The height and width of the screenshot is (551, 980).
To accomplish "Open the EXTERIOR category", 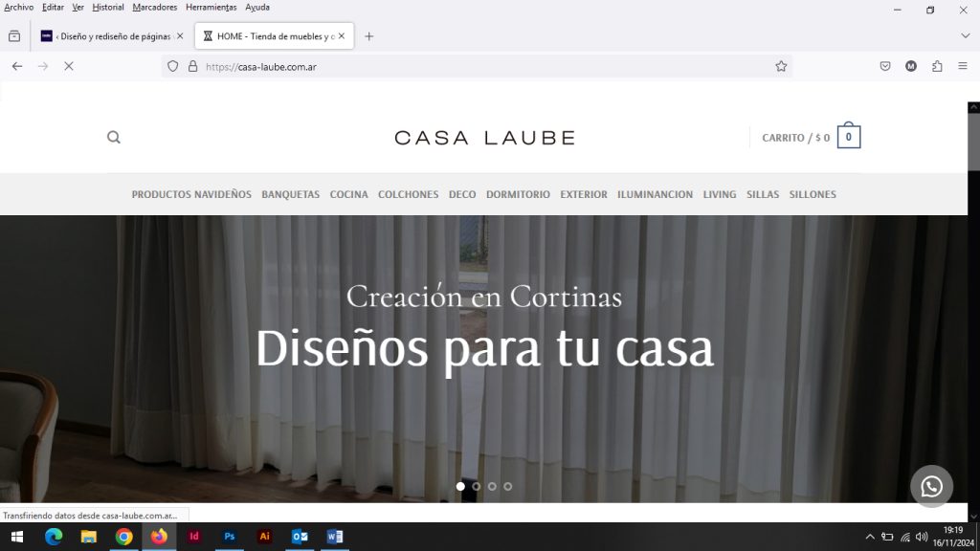I will [583, 194].
